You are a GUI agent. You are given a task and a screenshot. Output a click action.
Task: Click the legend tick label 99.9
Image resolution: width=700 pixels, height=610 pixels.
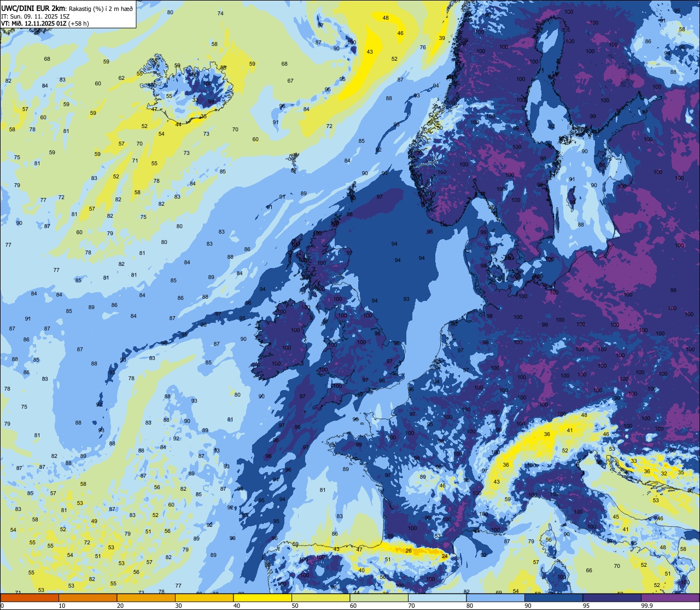click(647, 606)
